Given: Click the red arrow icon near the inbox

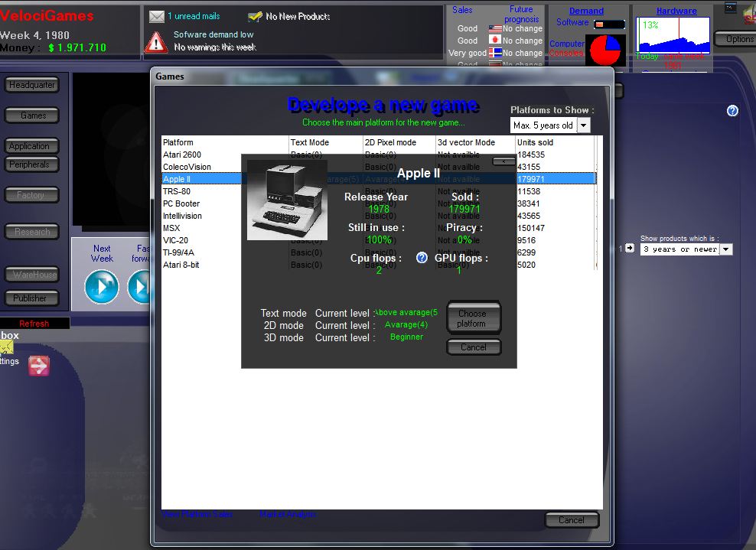Looking at the screenshot, I should 38,366.
